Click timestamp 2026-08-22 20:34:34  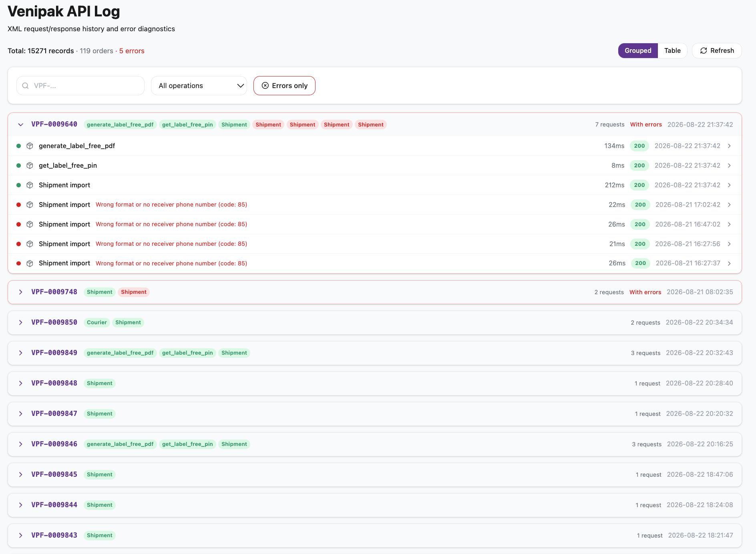tap(699, 323)
